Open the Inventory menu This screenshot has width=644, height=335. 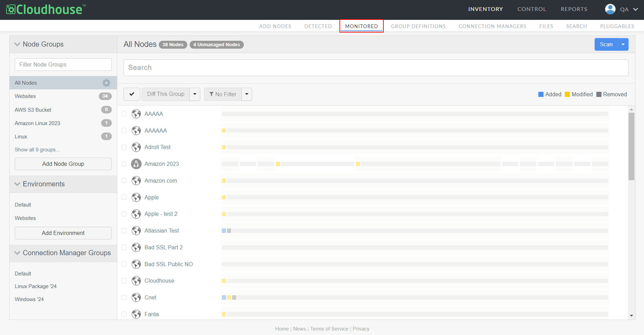point(486,9)
